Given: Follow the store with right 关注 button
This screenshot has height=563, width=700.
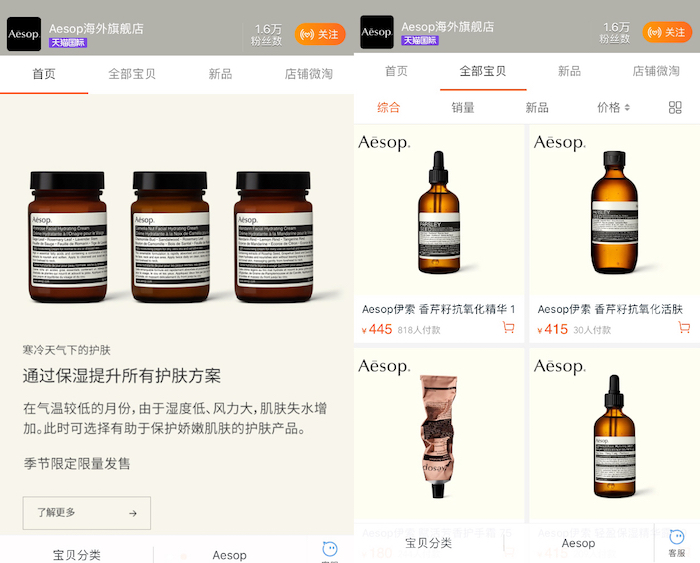Looking at the screenshot, I should point(667,32).
